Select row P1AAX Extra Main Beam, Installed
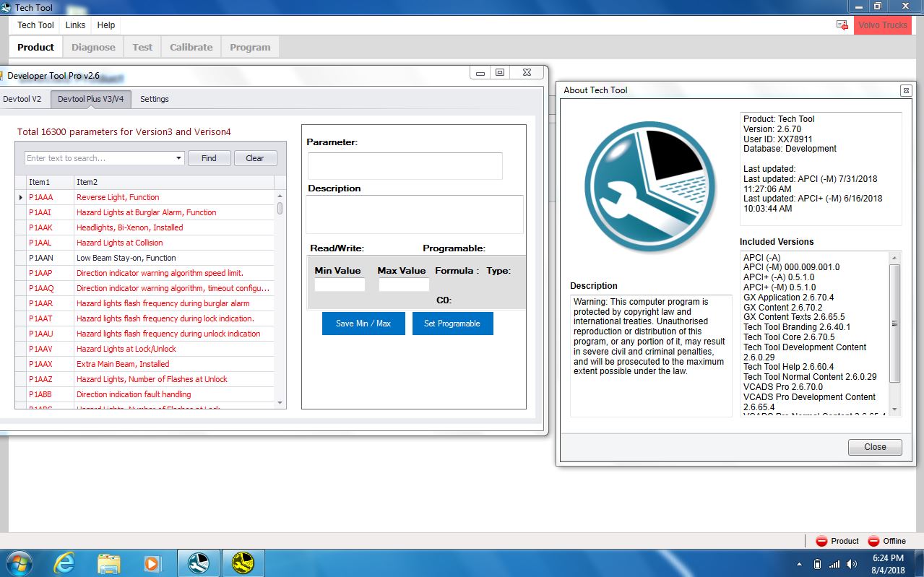Image resolution: width=924 pixels, height=577 pixels. [x=144, y=364]
